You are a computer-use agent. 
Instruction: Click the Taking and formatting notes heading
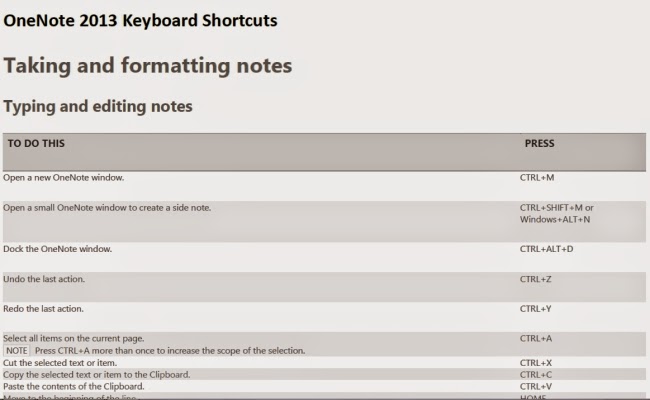tap(148, 65)
